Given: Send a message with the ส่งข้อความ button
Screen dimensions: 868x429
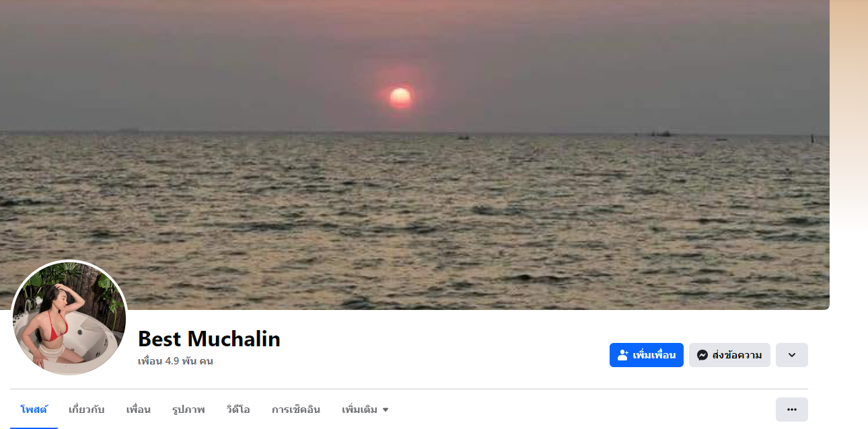Looking at the screenshot, I should [x=729, y=355].
